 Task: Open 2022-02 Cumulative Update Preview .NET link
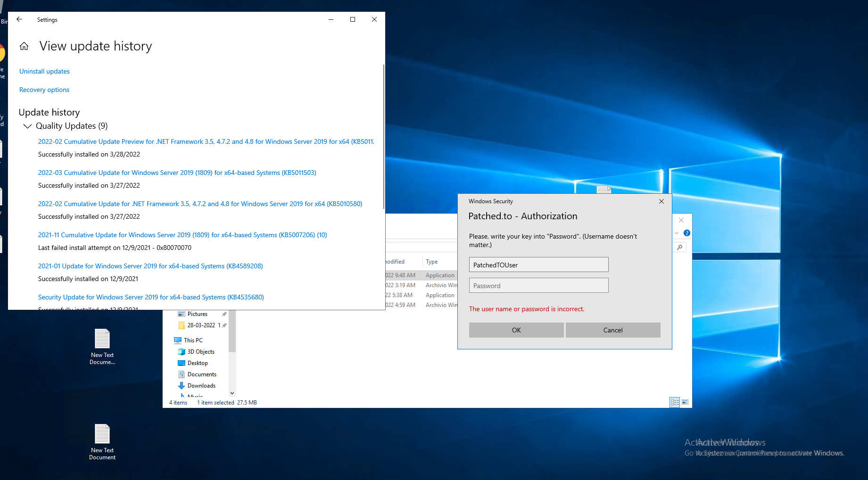coord(206,141)
